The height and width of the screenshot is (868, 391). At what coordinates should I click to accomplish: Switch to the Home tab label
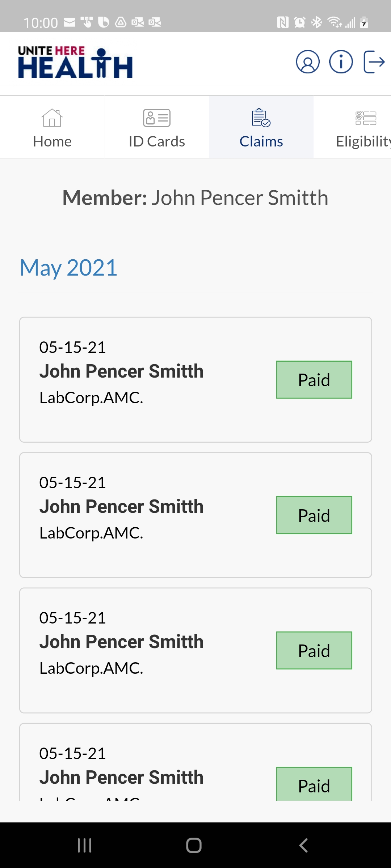[52, 141]
